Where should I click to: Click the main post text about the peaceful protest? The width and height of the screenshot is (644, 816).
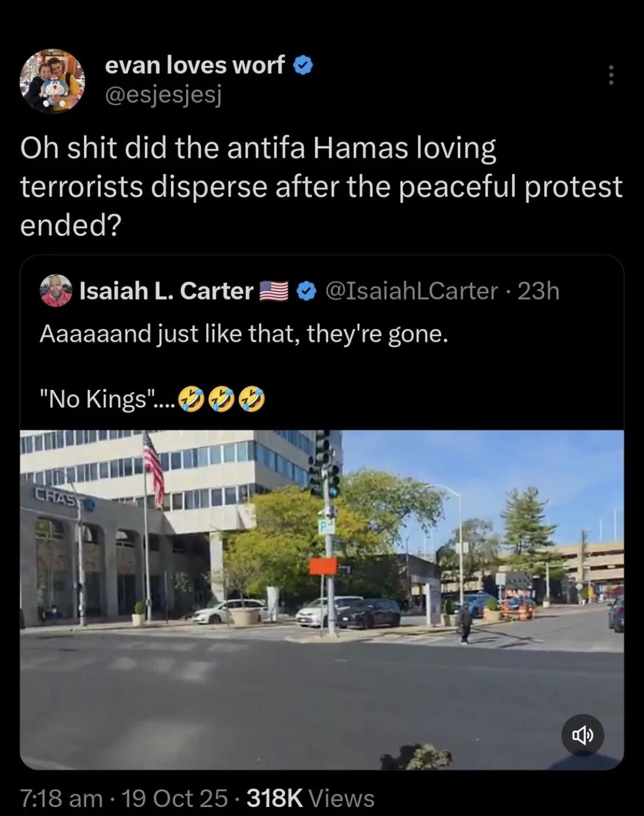click(x=321, y=186)
